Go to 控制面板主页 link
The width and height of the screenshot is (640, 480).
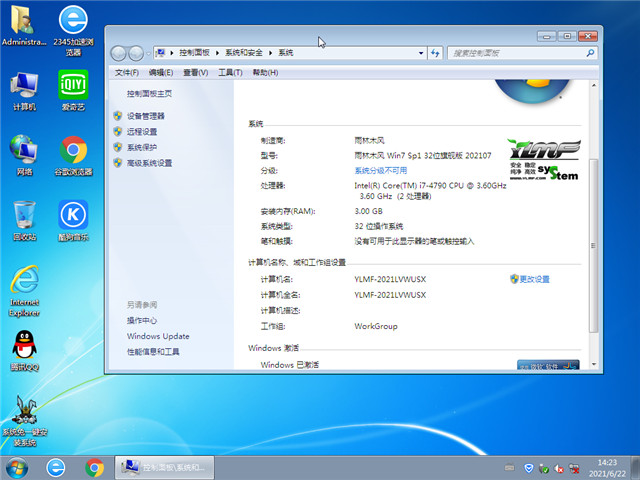coord(149,93)
